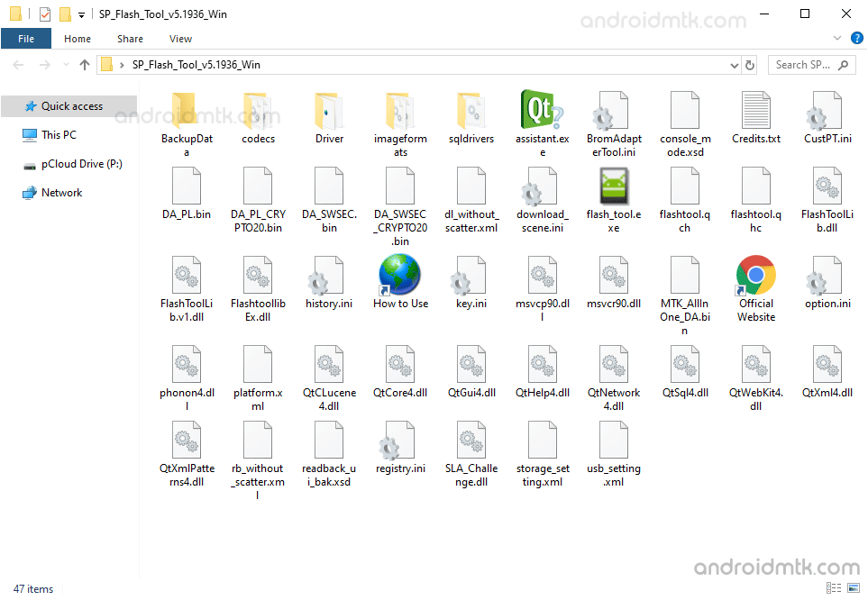Select the MTK_AllInOne_DA.bin file icon

[685, 275]
